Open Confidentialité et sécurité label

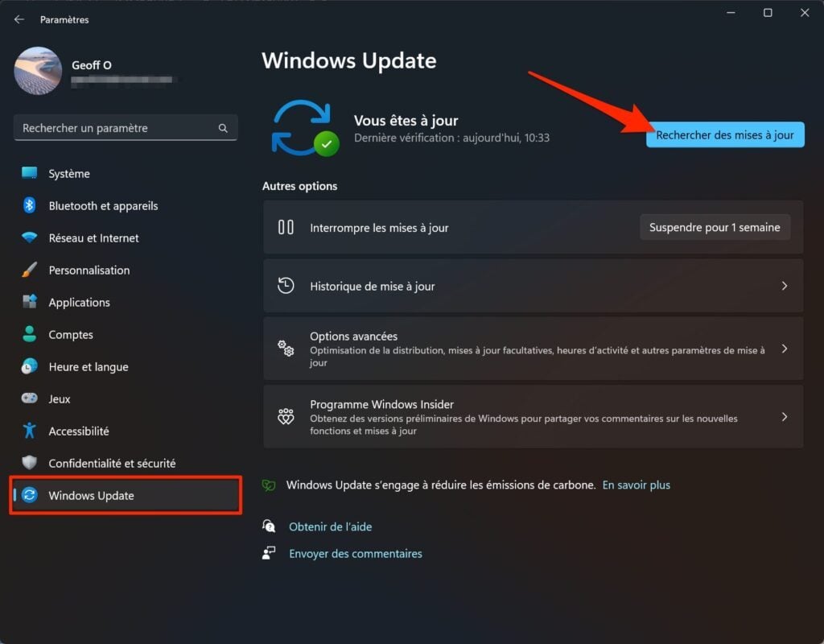click(x=112, y=463)
